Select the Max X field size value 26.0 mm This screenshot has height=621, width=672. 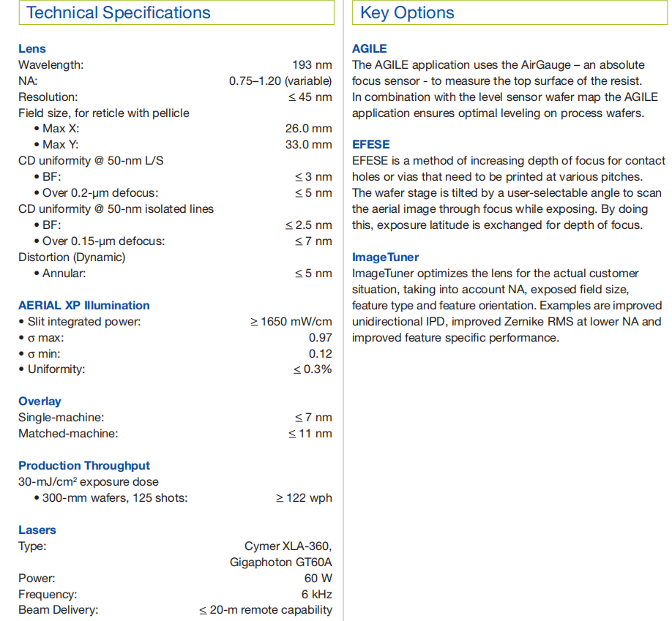click(x=308, y=129)
